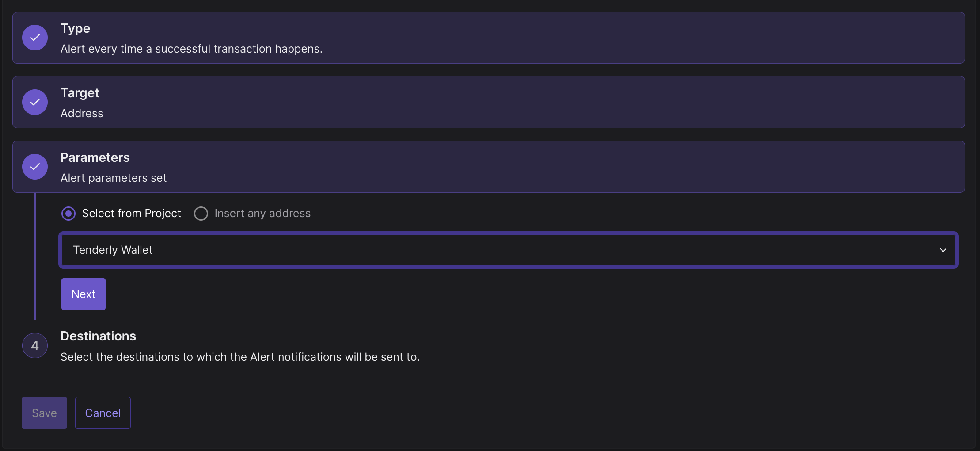980x451 pixels.
Task: Select the 'Select from Project' radio option
Action: pyautogui.click(x=68, y=214)
